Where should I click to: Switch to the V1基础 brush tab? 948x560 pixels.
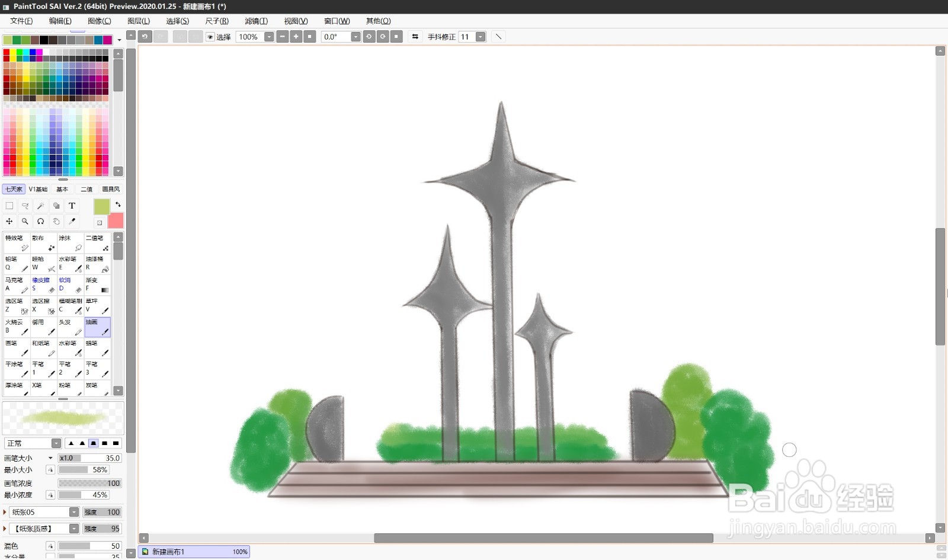[39, 189]
